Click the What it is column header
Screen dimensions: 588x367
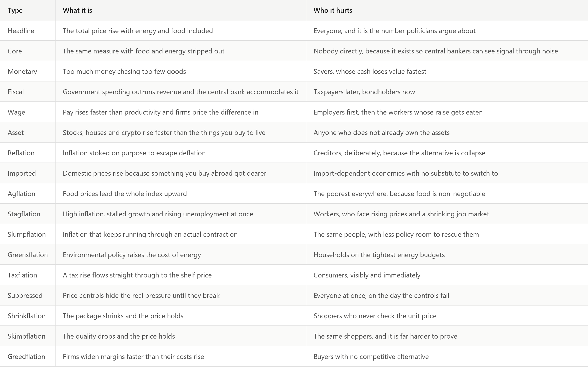coord(77,10)
